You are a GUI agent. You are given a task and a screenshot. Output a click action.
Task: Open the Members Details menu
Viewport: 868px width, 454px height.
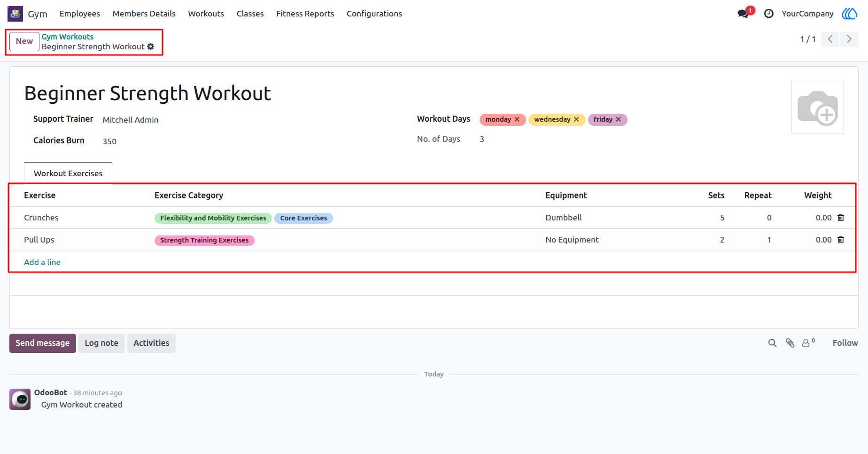coord(144,14)
